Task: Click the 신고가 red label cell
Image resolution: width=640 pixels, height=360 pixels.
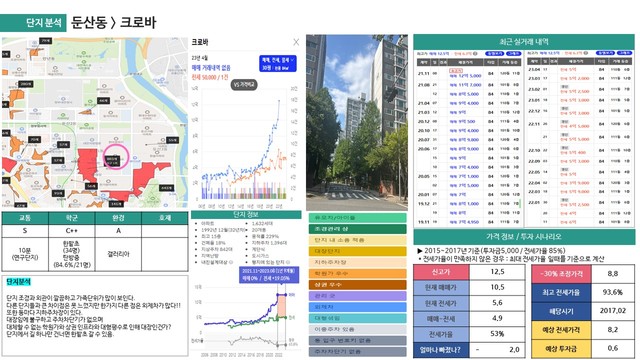Action: (x=441, y=272)
